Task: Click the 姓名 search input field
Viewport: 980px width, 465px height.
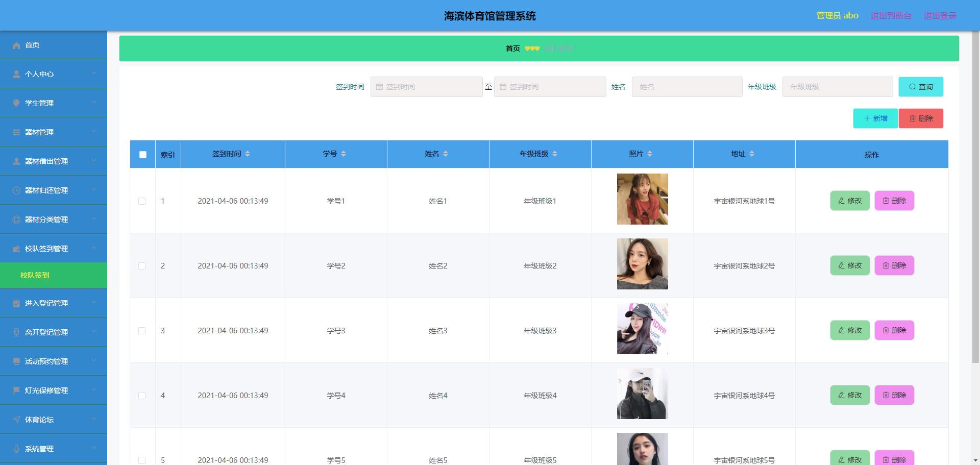Action: (687, 87)
